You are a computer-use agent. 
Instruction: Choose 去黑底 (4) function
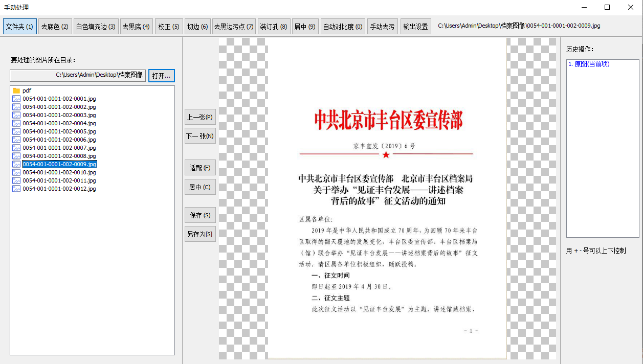pyautogui.click(x=136, y=27)
